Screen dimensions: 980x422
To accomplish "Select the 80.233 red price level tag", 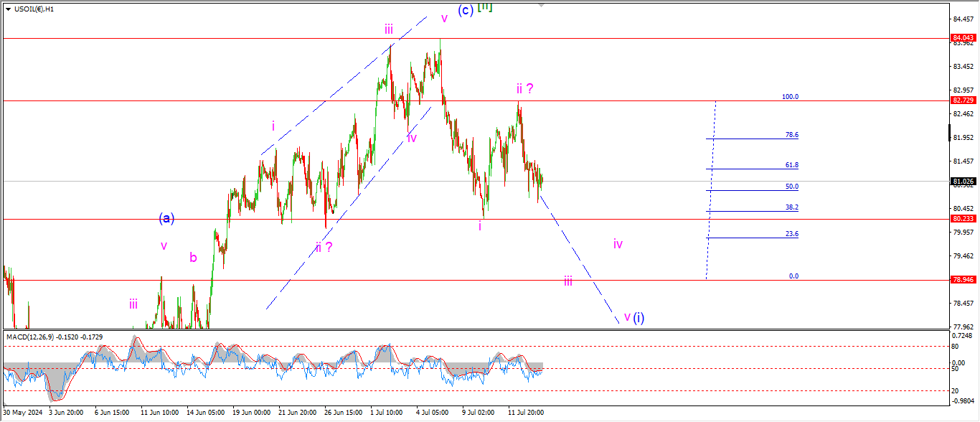I will click(962, 219).
